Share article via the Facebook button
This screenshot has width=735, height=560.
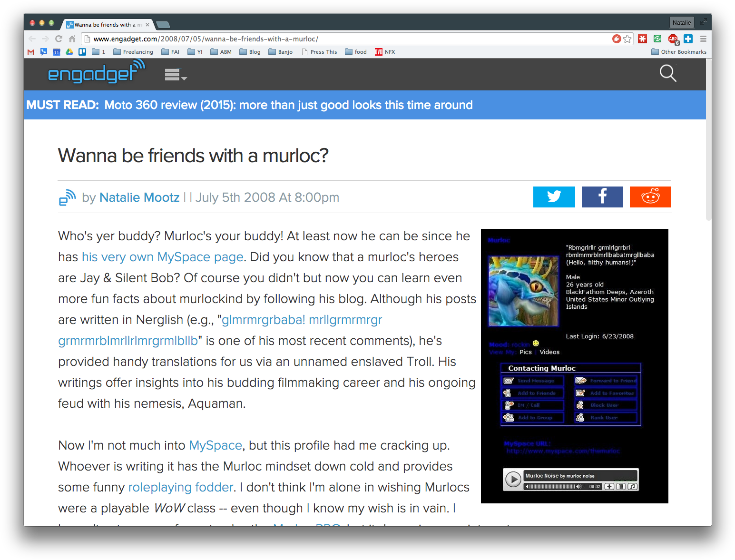pyautogui.click(x=602, y=197)
